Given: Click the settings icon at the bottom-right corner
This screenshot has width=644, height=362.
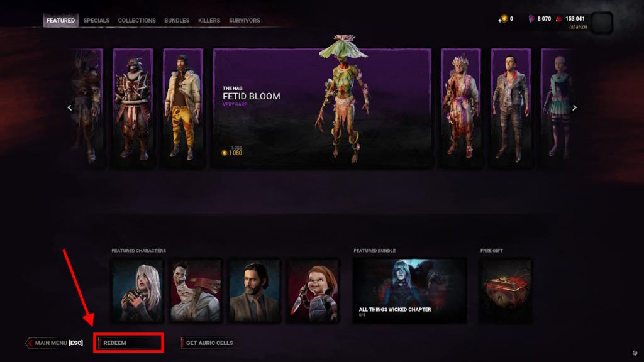Looking at the screenshot, I should coord(635,353).
